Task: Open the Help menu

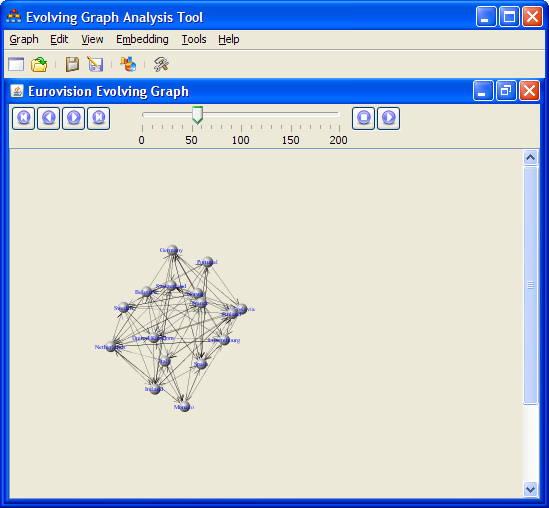Action: pyautogui.click(x=229, y=39)
